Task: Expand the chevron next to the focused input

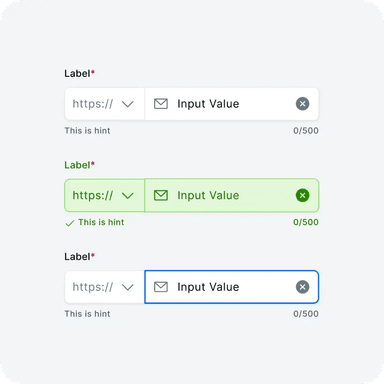Action: (x=128, y=287)
